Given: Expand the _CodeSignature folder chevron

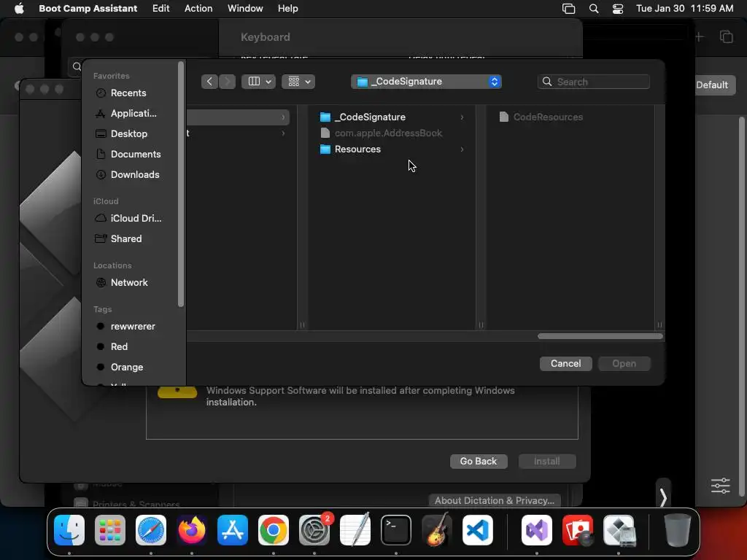Looking at the screenshot, I should tap(462, 117).
